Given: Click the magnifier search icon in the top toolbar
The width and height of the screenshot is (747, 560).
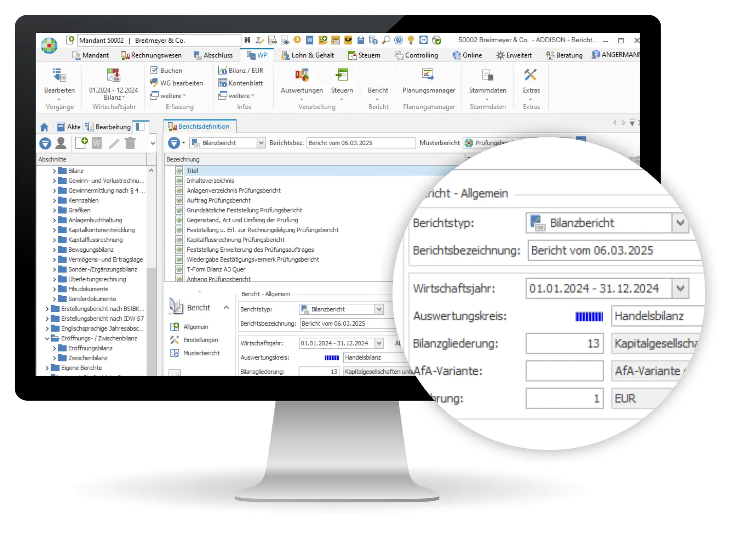Looking at the screenshot, I should tap(386, 40).
